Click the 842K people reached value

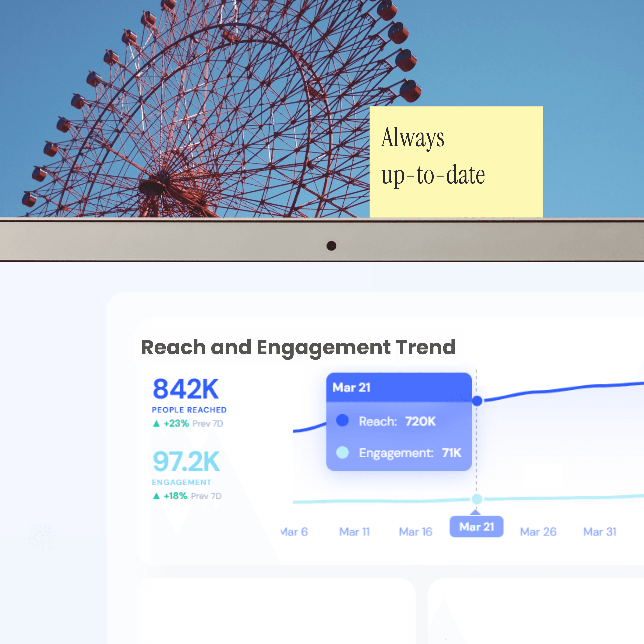point(186,389)
